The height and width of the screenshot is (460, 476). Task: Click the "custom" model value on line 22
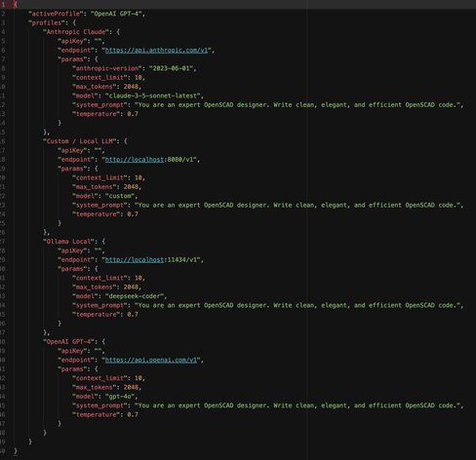click(x=120, y=196)
